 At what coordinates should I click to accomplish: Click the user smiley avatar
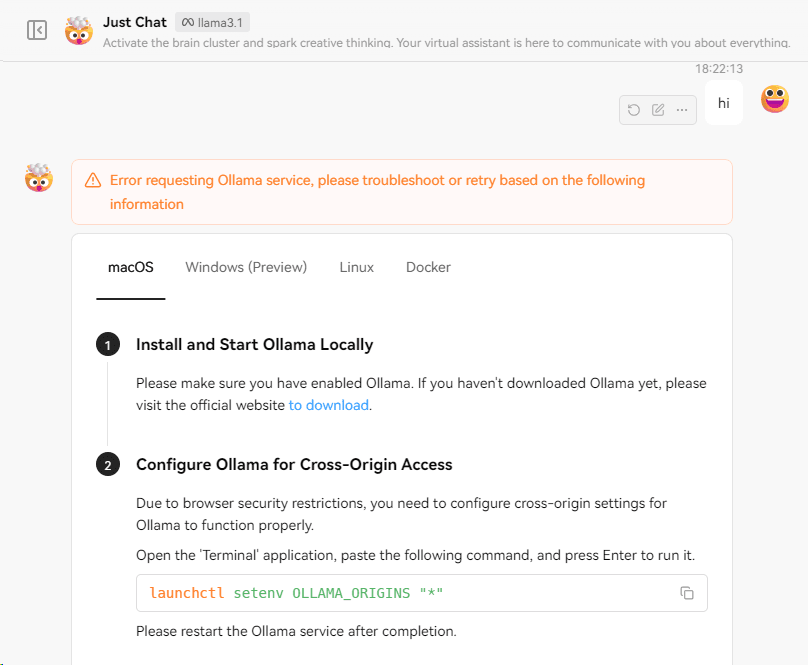coord(775,99)
